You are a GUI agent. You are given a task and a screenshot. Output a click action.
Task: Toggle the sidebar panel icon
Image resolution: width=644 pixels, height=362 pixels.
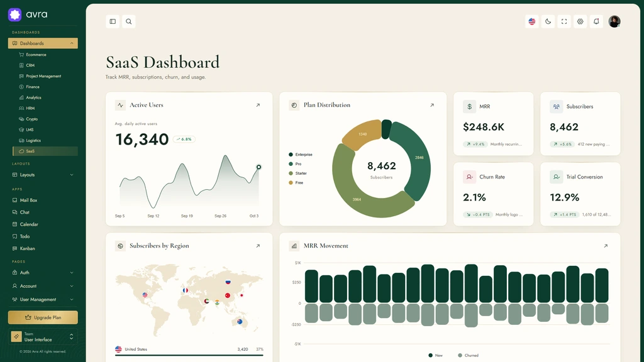click(113, 21)
